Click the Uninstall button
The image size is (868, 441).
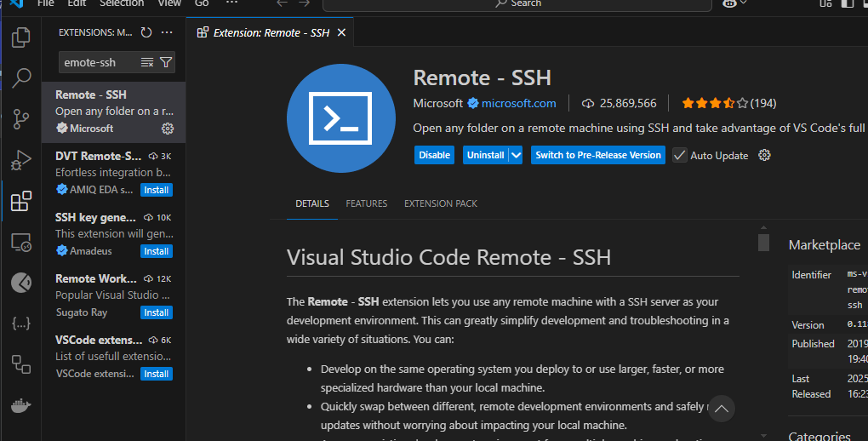point(485,155)
